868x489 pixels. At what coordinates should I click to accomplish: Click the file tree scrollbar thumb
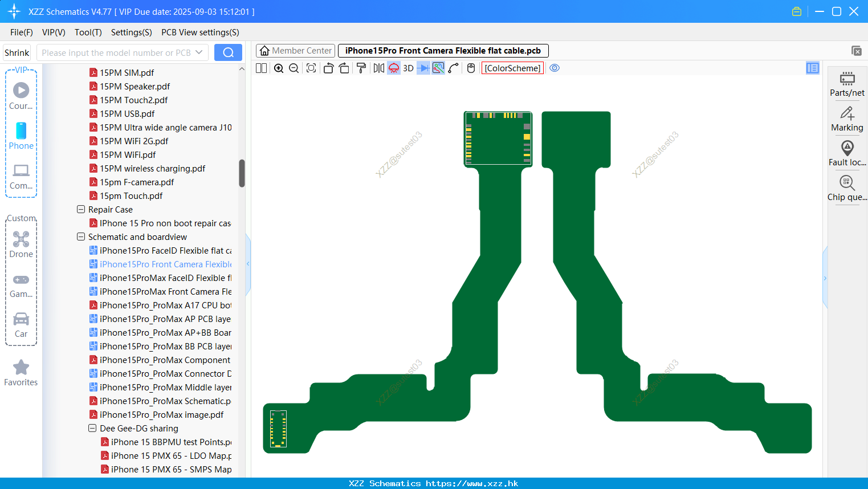(242, 173)
